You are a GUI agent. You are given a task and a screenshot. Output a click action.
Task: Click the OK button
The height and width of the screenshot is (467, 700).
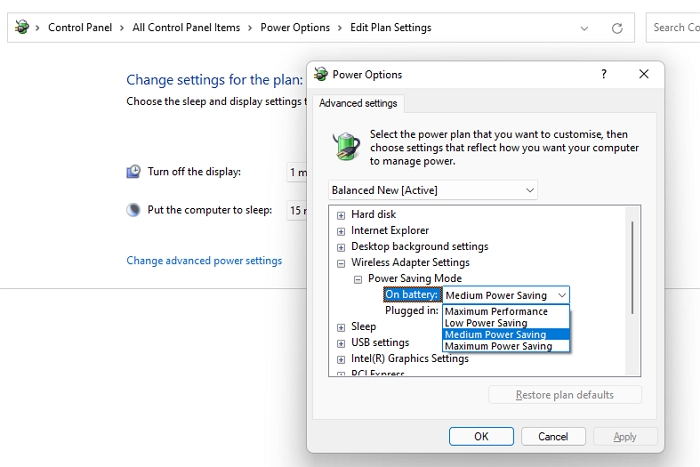tap(481, 436)
